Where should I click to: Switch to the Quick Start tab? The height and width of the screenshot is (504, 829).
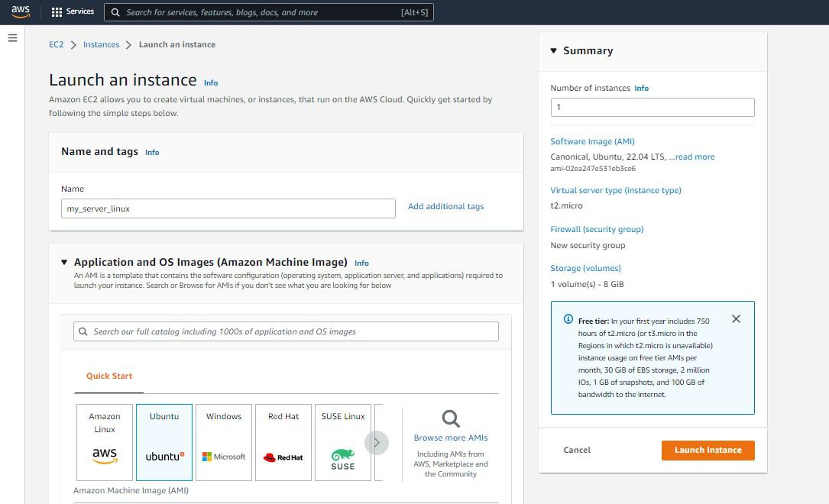pos(109,376)
